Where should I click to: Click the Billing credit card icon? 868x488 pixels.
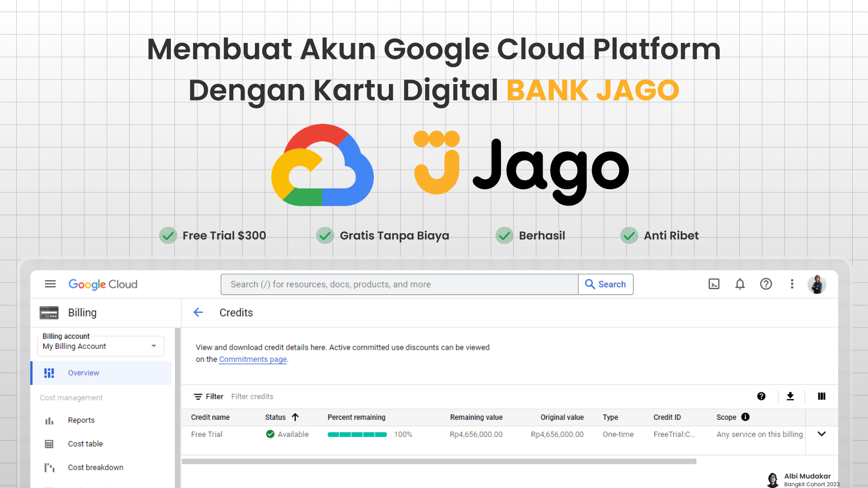(x=49, y=313)
